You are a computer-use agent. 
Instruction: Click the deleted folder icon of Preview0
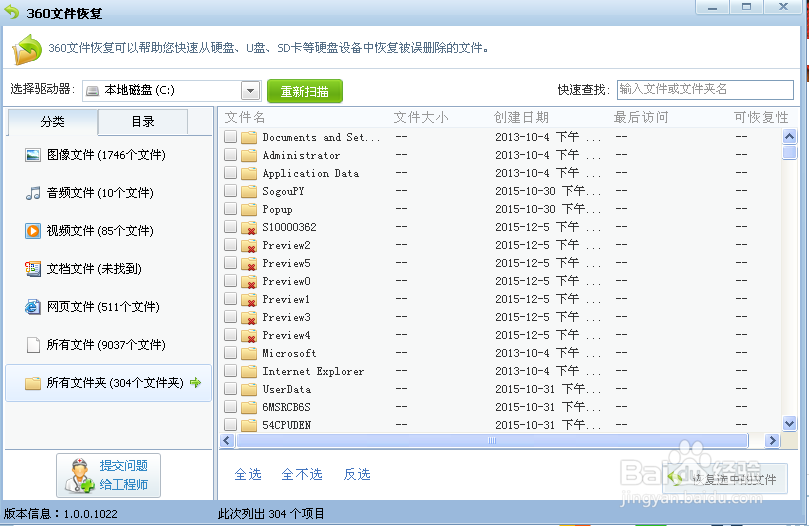[249, 282]
